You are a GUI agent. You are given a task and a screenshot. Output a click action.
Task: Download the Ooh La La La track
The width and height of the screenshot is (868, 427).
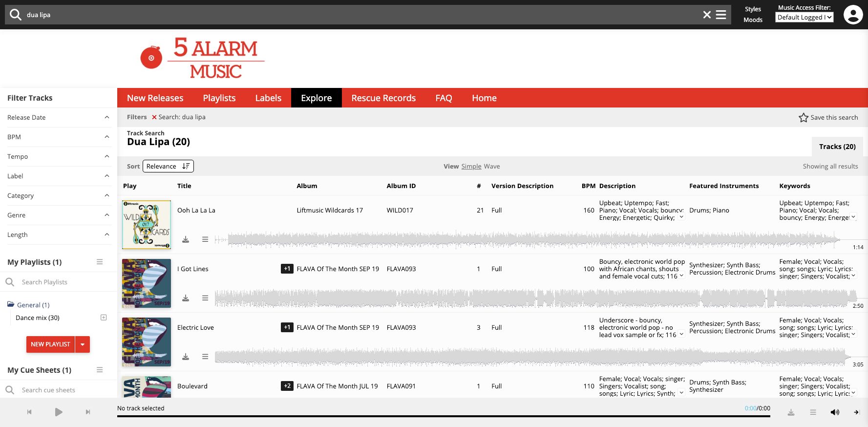(186, 239)
